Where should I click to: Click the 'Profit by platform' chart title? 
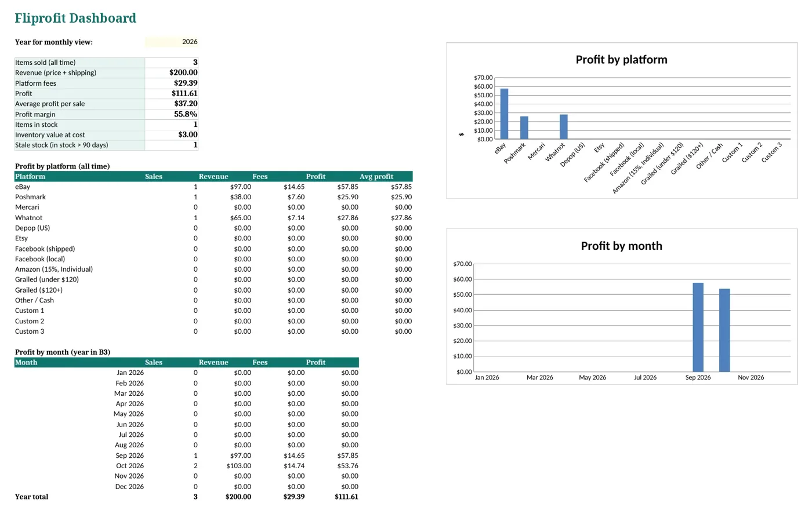[x=621, y=60]
